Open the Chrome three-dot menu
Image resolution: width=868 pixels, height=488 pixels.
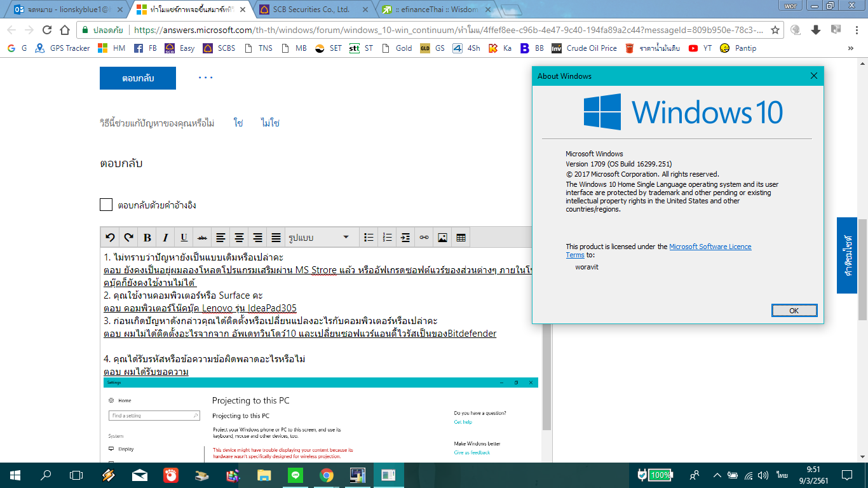pyautogui.click(x=855, y=30)
